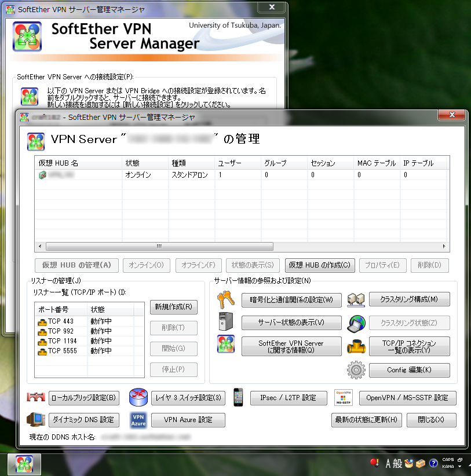This screenshot has width=471, height=476.
Task: Select the 'TCP 1194' listener row text
Action: 62,341
